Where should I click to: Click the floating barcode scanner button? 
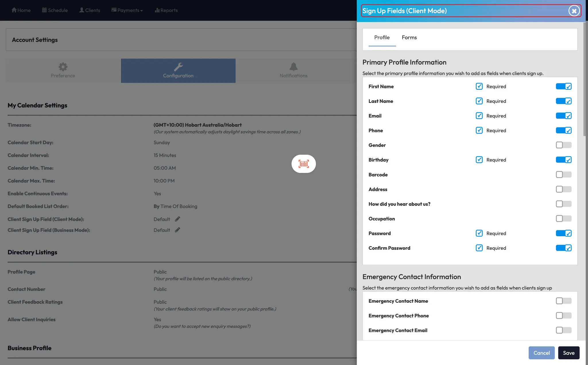click(303, 164)
